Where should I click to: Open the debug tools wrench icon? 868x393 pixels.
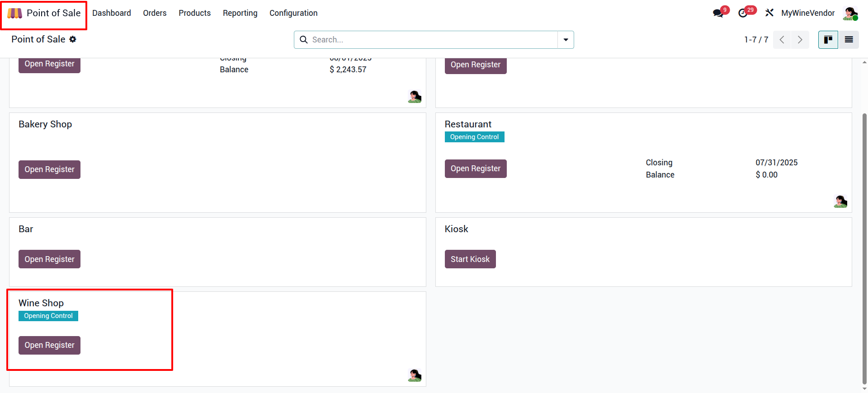pos(769,13)
